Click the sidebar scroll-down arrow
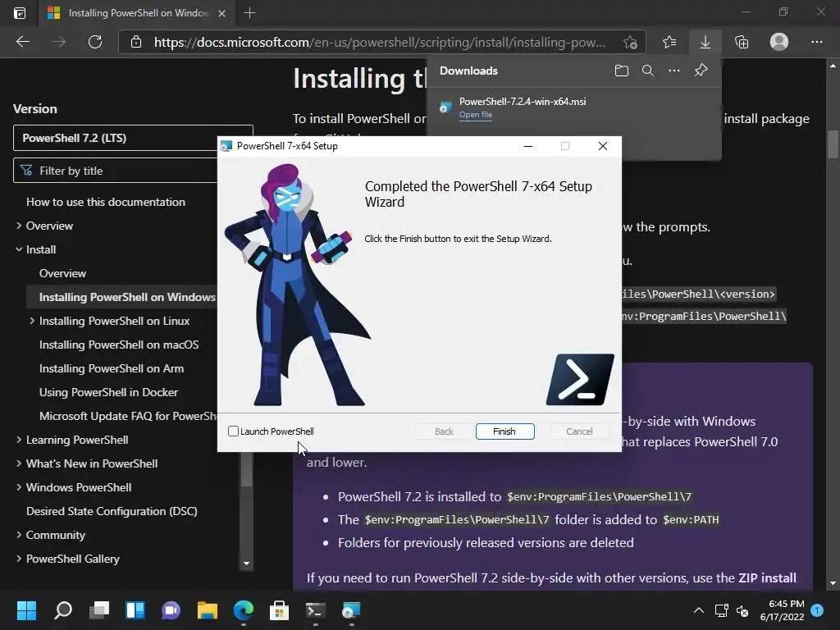 pos(246,564)
